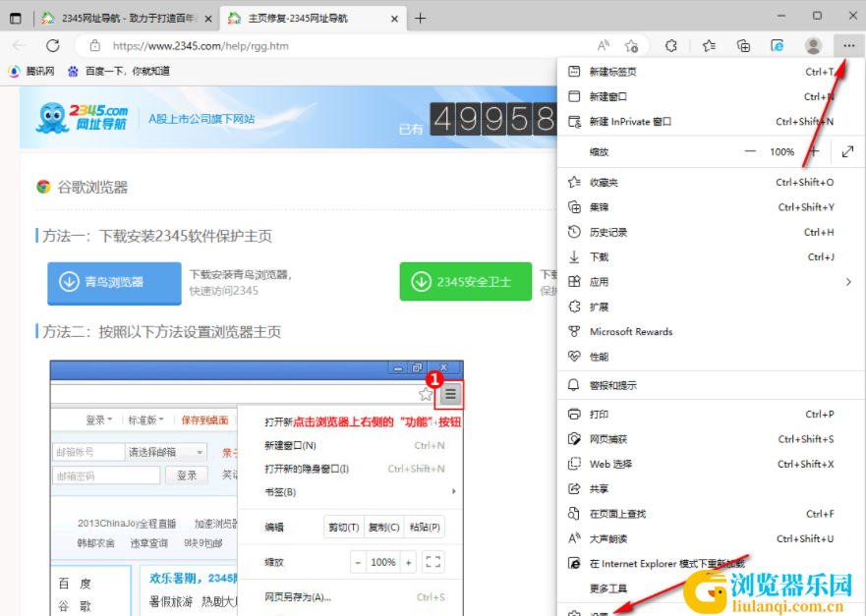
Task: Select 网页捕获 from the menu
Action: coord(711,439)
